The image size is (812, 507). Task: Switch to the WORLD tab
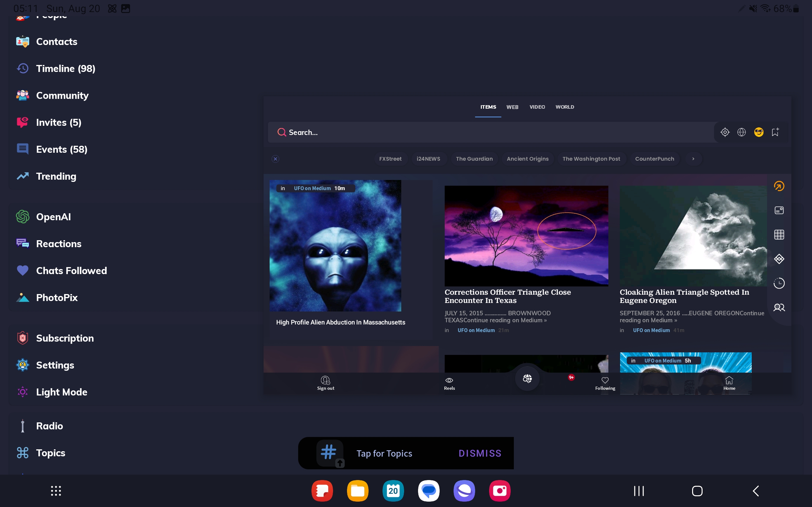[x=565, y=107]
